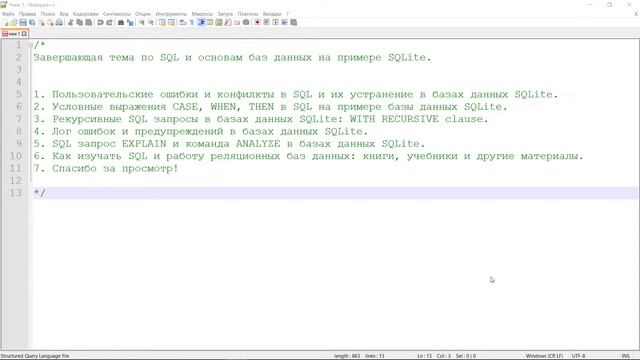Toggle show all characters icon

191,22
